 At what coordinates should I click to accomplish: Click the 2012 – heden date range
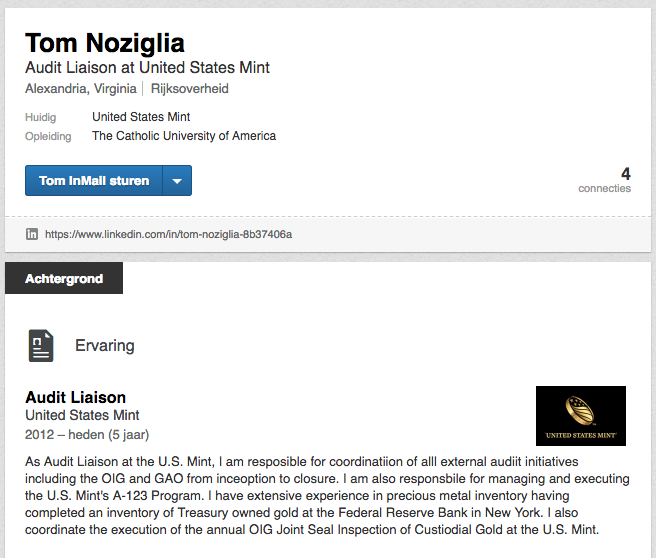point(87,435)
